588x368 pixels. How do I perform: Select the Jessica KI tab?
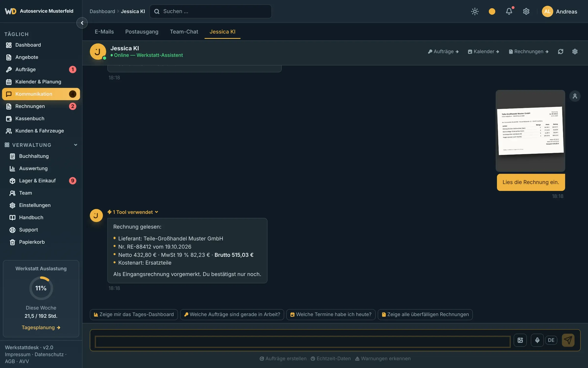[x=222, y=32]
